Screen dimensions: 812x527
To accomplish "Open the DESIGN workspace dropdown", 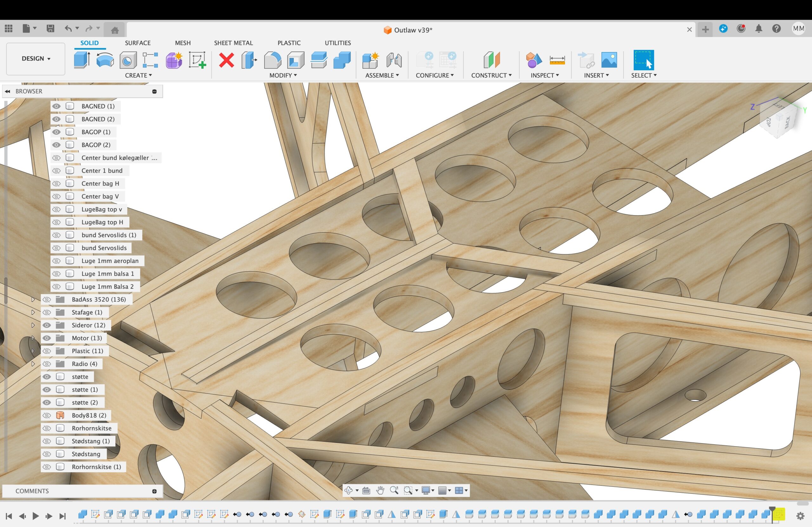I will pyautogui.click(x=36, y=59).
